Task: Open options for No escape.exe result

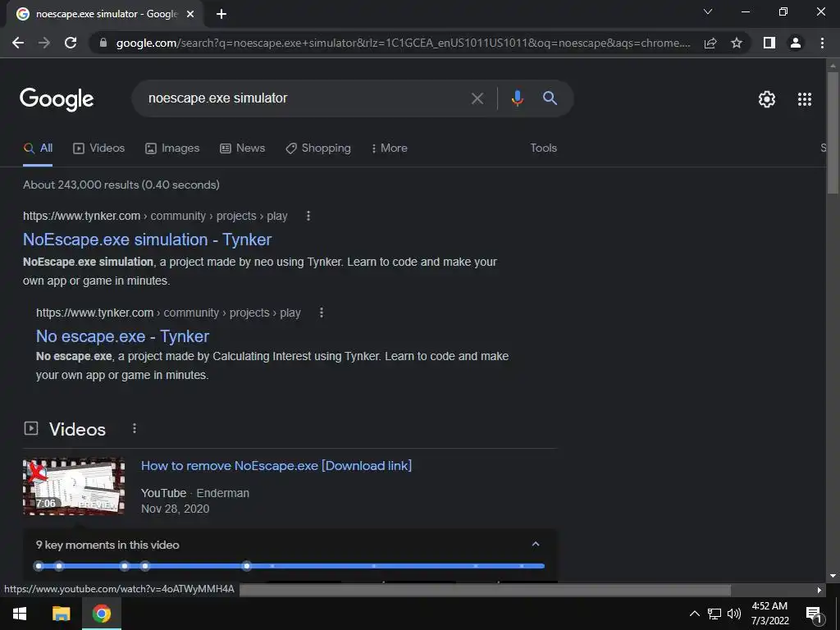Action: tap(322, 313)
